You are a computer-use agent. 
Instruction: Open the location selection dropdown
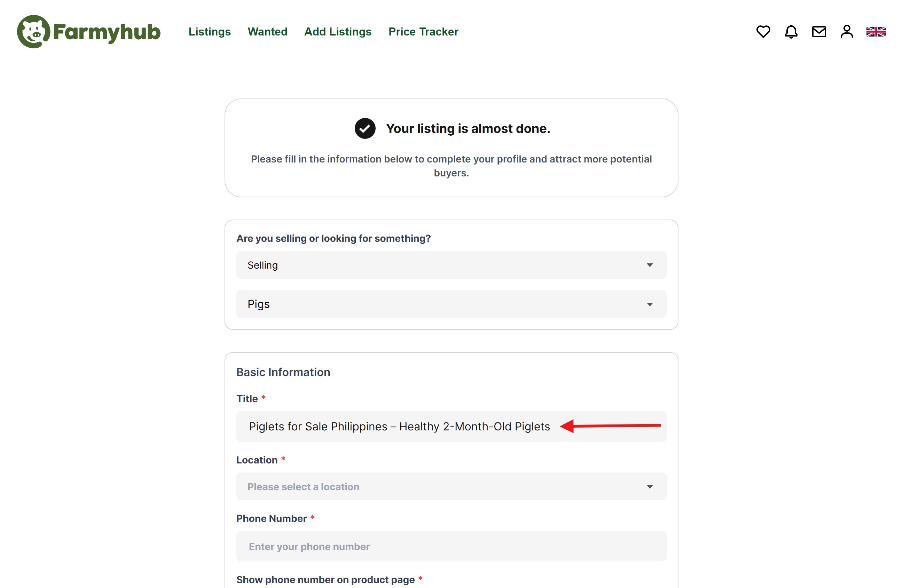click(x=650, y=487)
